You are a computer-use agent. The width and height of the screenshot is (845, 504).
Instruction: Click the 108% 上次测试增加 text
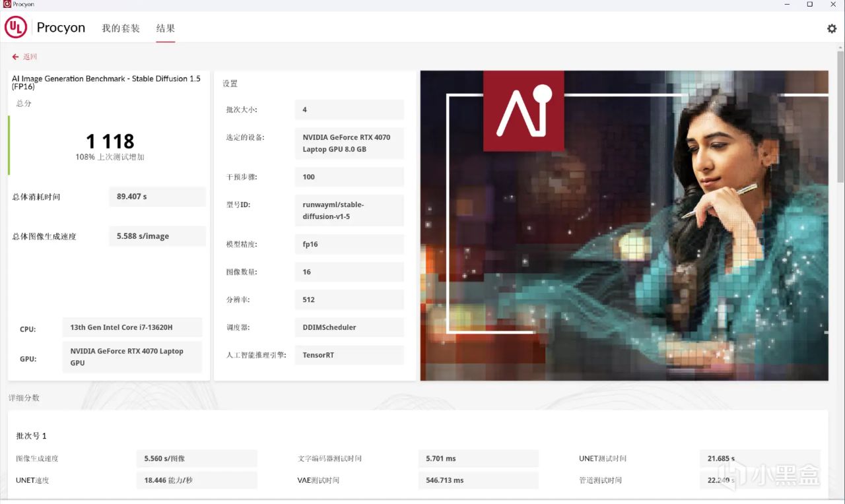[110, 157]
